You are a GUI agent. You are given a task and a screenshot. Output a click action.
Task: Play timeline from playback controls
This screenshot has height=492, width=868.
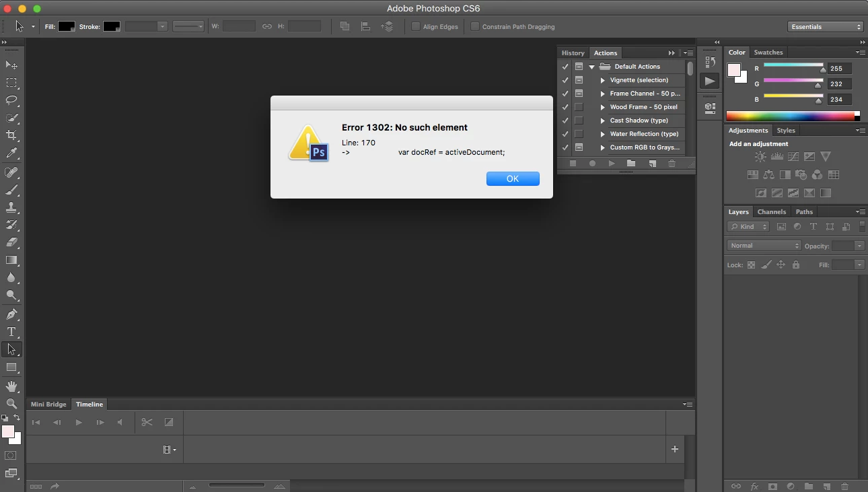coord(79,422)
